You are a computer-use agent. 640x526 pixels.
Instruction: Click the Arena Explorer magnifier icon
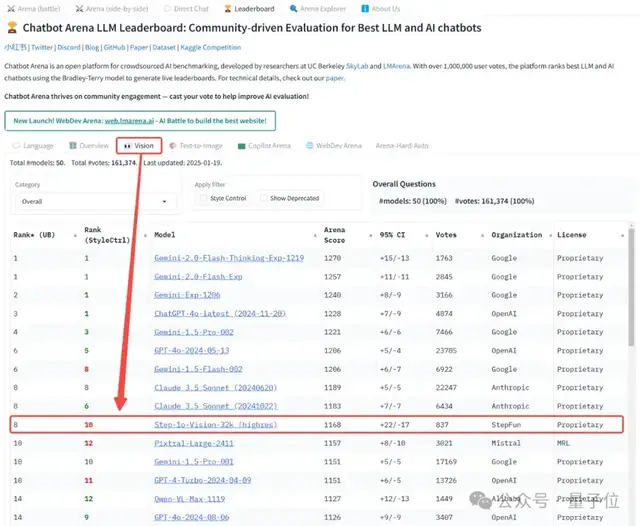(x=293, y=9)
